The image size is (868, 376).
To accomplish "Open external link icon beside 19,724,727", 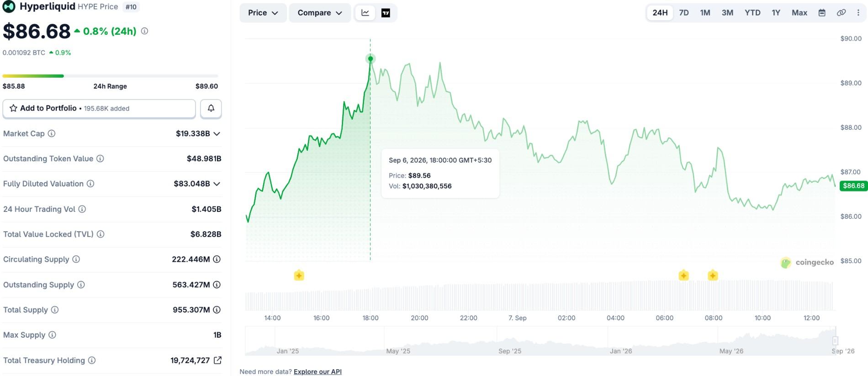I will tap(217, 360).
